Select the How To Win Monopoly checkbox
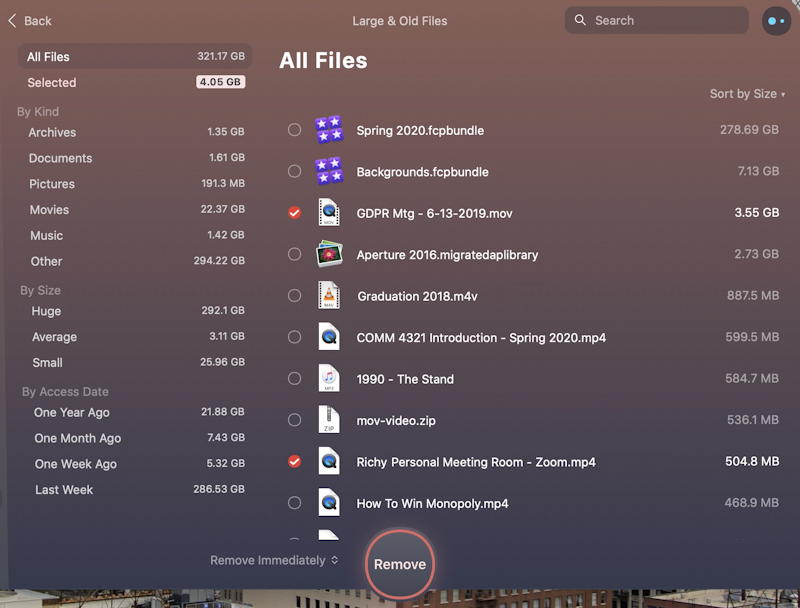Viewport: 800px width, 608px height. point(294,502)
